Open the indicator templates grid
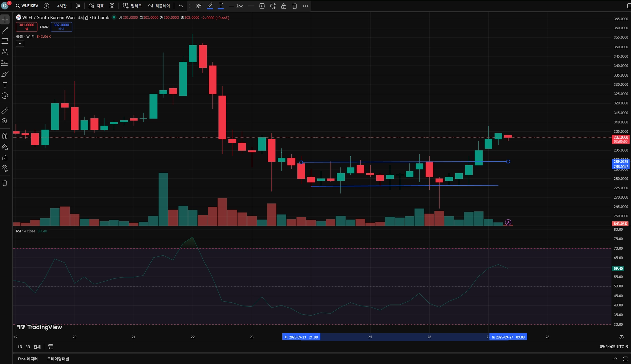631x364 pixels. [112, 6]
